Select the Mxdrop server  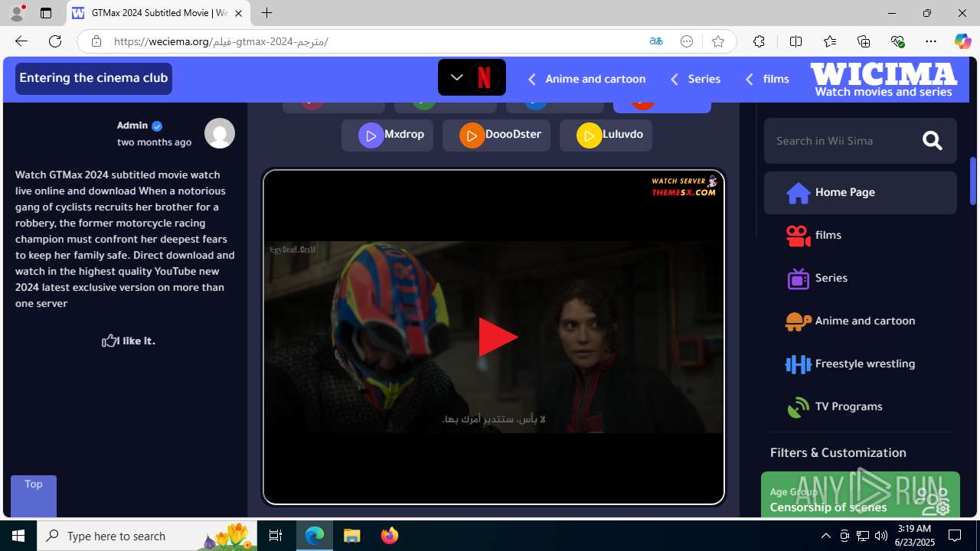(387, 135)
